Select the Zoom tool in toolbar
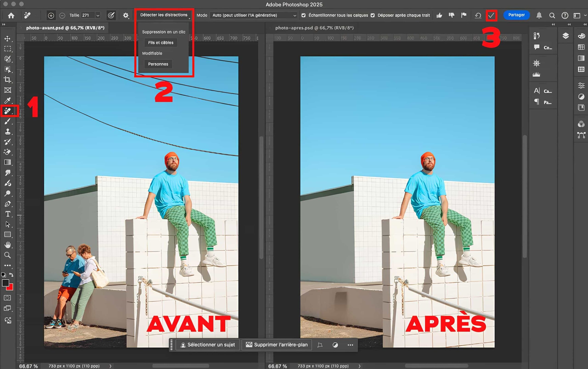Screen dimensions: 588x369 coord(8,255)
